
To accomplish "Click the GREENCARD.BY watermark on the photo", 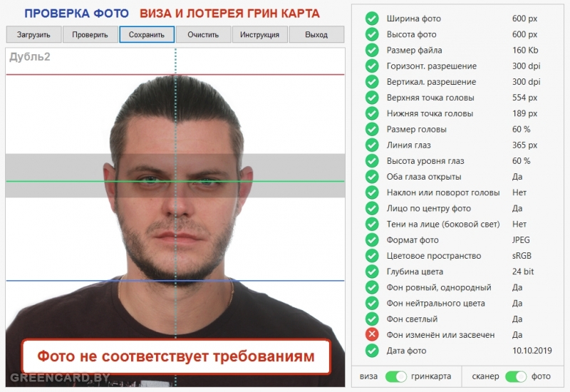I will pyautogui.click(x=60, y=378).
